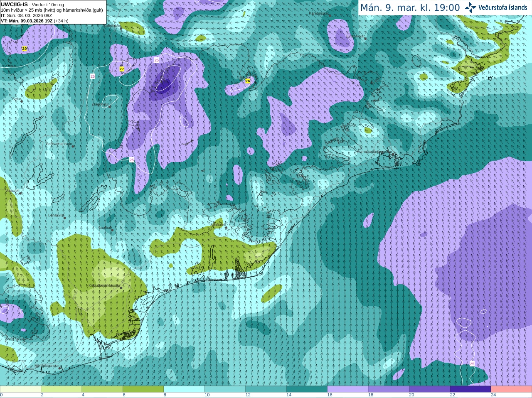Click the yellow 29 max gust marker
This screenshot has height=398, width=532.
pyautogui.click(x=25, y=49)
